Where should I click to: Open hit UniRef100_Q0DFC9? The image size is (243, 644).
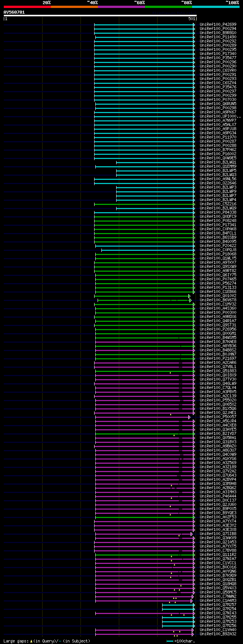tap(218, 216)
